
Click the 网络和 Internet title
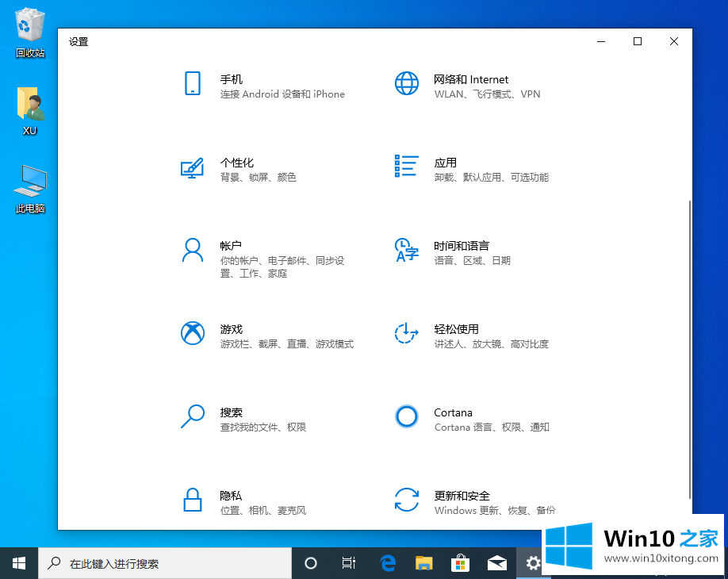[471, 79]
